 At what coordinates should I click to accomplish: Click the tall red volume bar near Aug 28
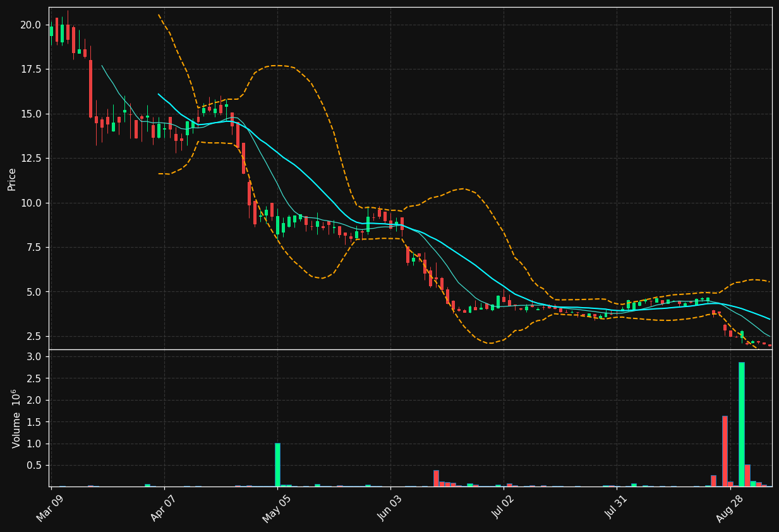pos(725,451)
